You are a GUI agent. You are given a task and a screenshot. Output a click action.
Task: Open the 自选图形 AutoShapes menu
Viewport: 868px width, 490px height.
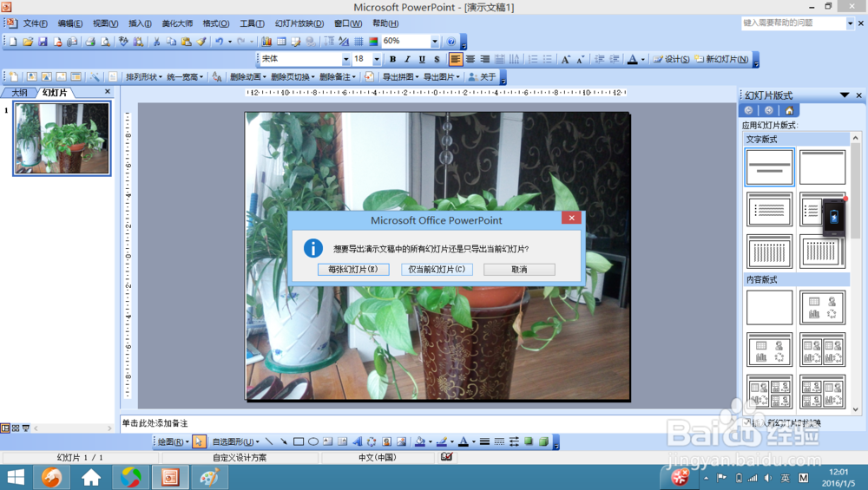pos(236,441)
